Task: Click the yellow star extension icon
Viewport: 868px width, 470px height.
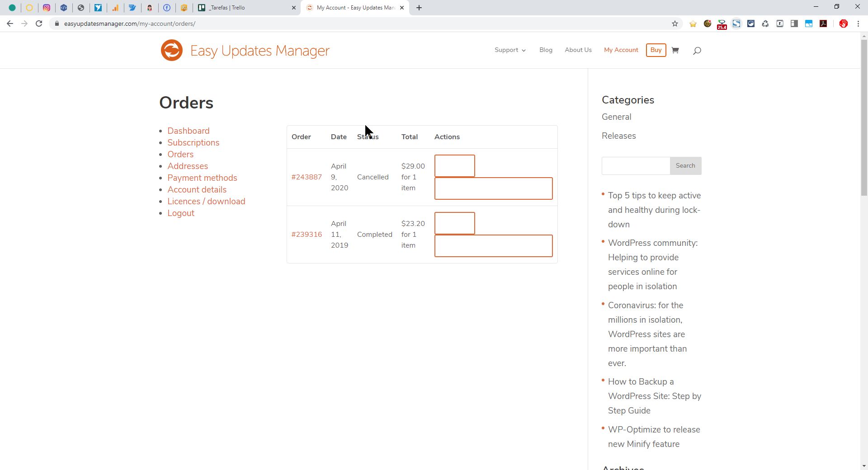Action: pos(693,23)
